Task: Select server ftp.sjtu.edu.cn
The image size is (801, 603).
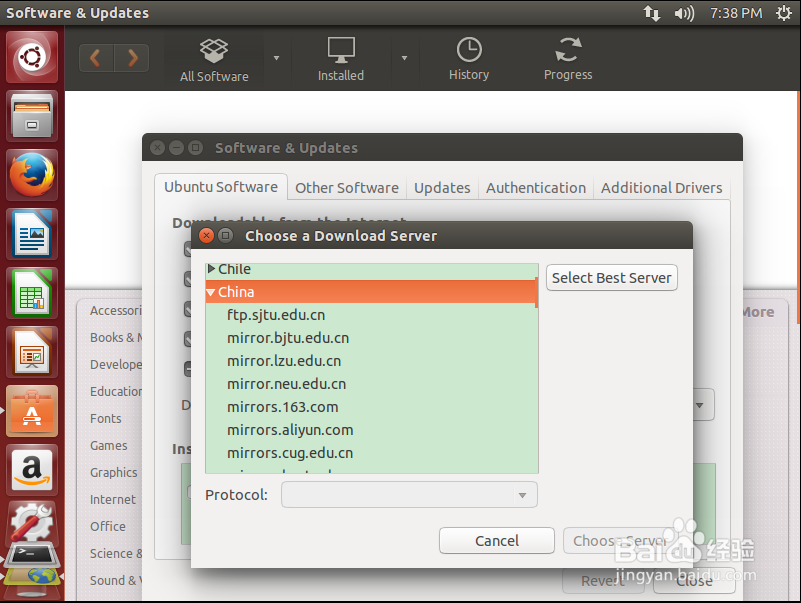Action: click(371, 315)
